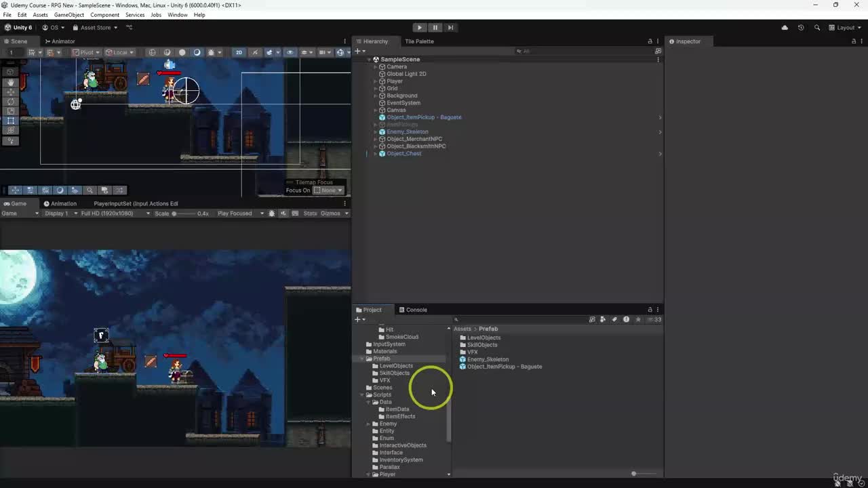The width and height of the screenshot is (868, 488).
Task: Click the Hierarchy add object plus button
Action: pyautogui.click(x=358, y=51)
